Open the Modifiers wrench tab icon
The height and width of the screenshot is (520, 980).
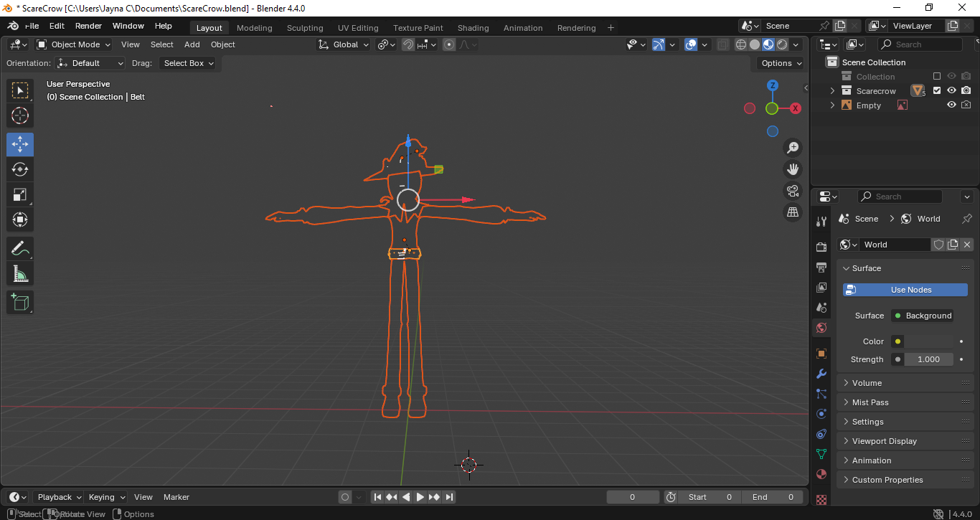[821, 374]
